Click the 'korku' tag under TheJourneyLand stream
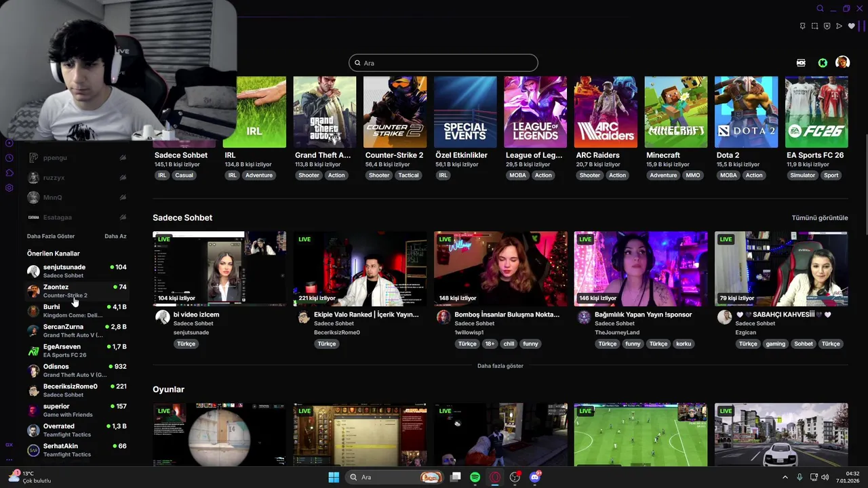Image resolution: width=868 pixels, height=488 pixels. [x=684, y=344]
